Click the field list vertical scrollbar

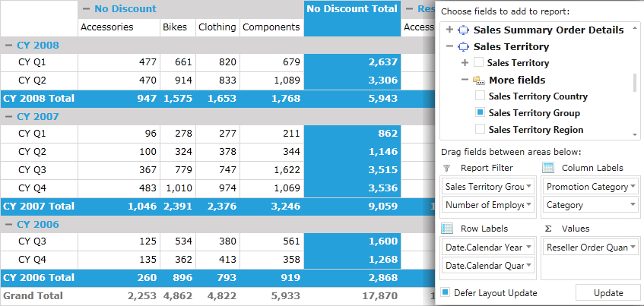click(635, 81)
